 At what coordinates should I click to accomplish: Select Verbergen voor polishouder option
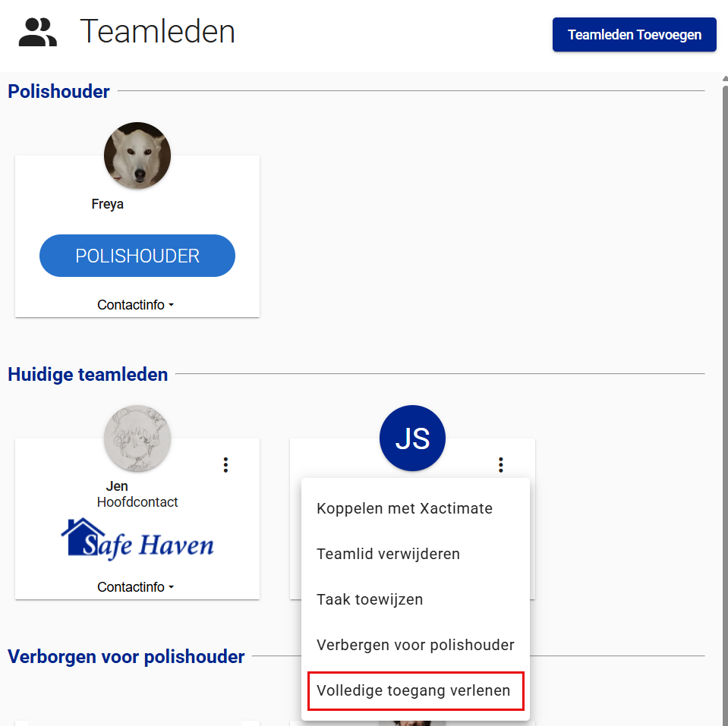click(415, 645)
